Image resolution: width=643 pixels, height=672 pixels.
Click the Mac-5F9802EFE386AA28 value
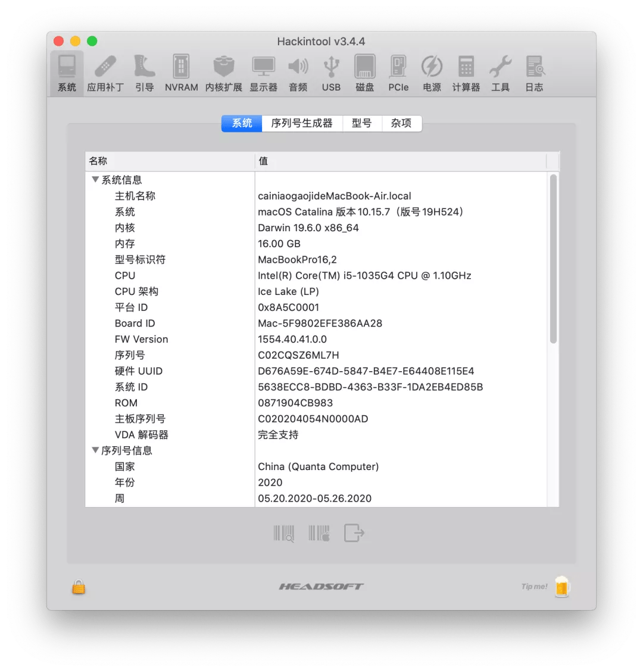pos(320,323)
